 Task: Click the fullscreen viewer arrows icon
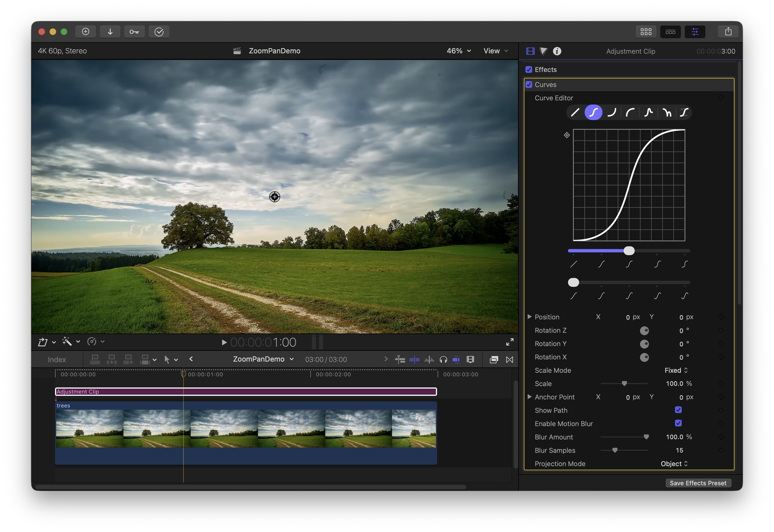(510, 342)
